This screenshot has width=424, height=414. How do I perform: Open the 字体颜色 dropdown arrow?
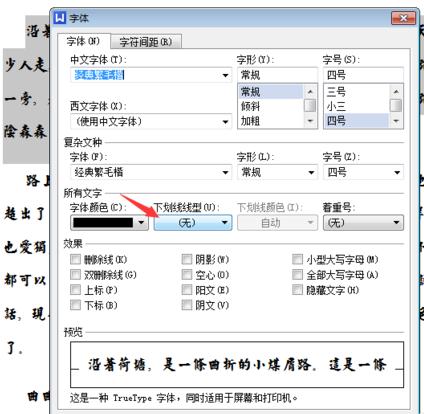coord(142,222)
